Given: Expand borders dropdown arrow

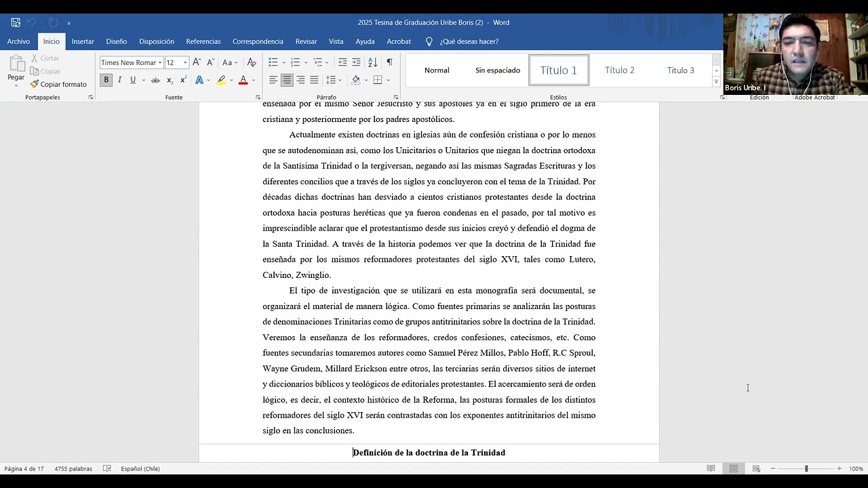Looking at the screenshot, I should [388, 80].
